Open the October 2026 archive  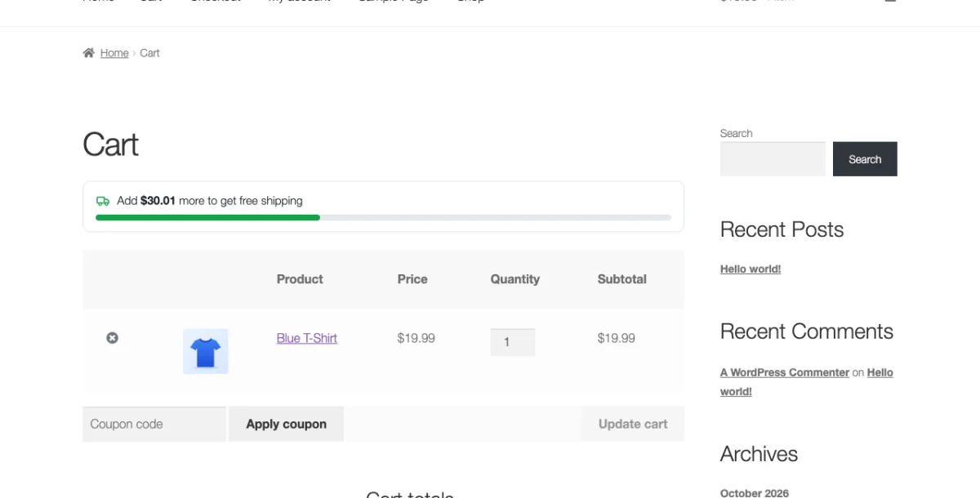[755, 493]
